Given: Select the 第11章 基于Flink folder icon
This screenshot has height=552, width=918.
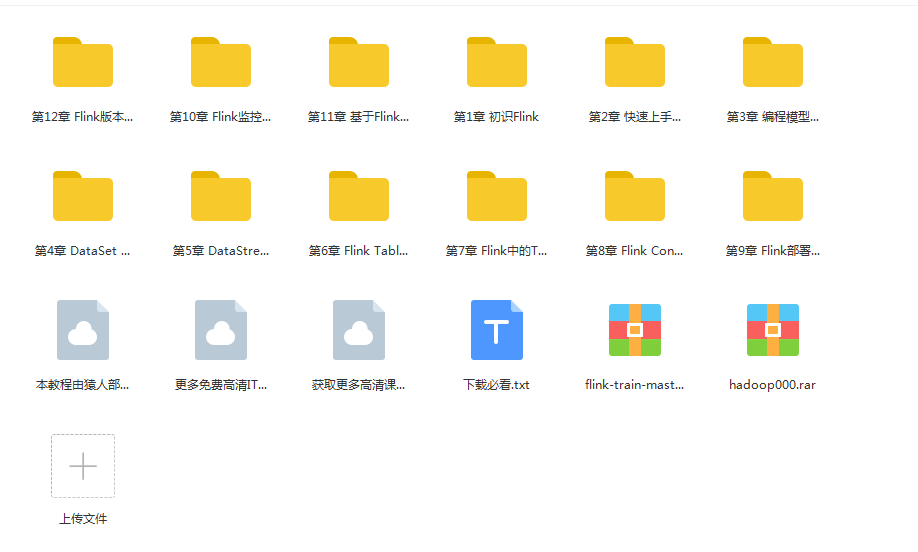Looking at the screenshot, I should pyautogui.click(x=359, y=63).
